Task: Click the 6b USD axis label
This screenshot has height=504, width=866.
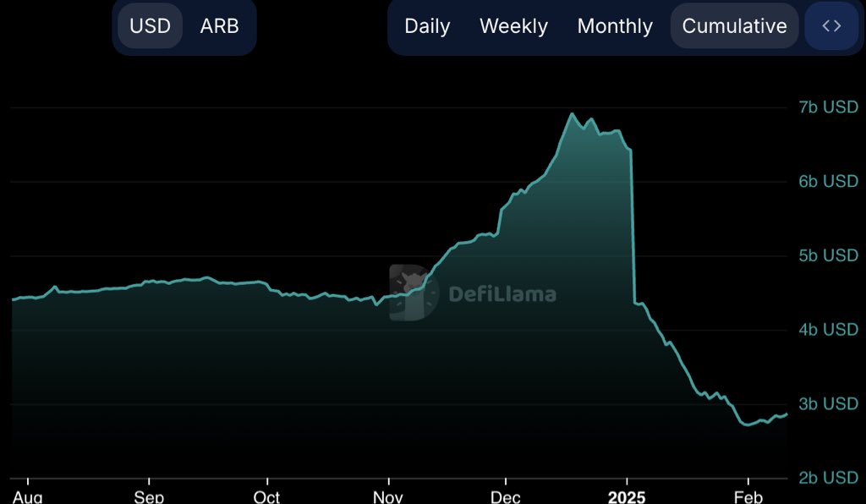Action: [828, 181]
